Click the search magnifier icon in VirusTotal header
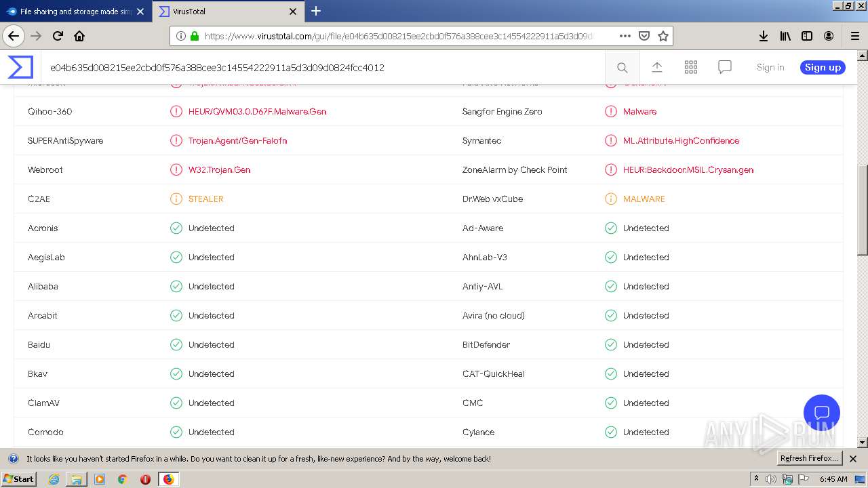Screen dimensions: 868x488 (x=622, y=67)
